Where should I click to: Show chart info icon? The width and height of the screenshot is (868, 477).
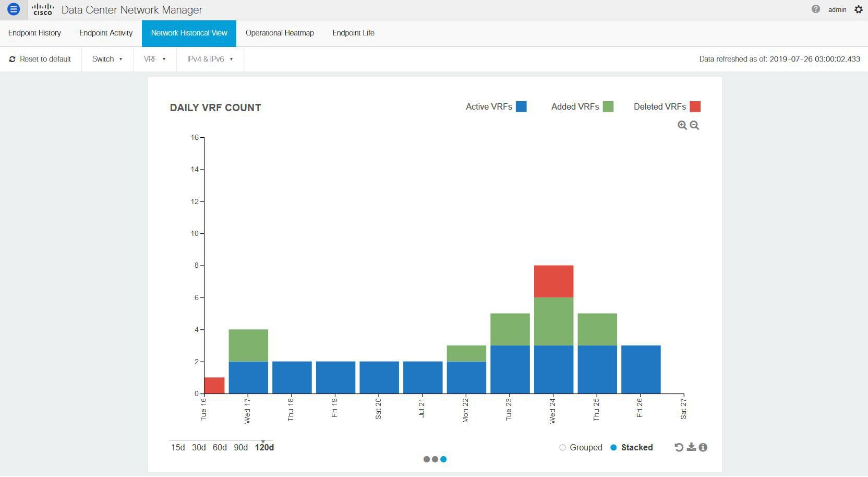[703, 447]
